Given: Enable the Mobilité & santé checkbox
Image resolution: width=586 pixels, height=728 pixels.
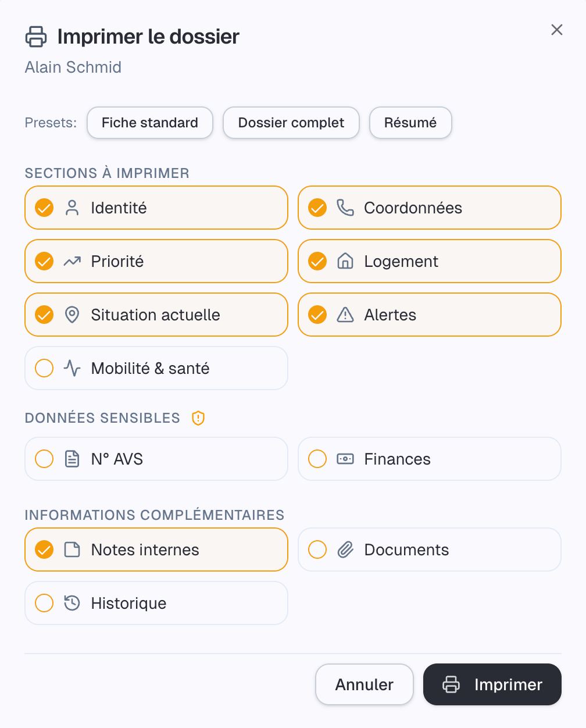Looking at the screenshot, I should pos(44,368).
